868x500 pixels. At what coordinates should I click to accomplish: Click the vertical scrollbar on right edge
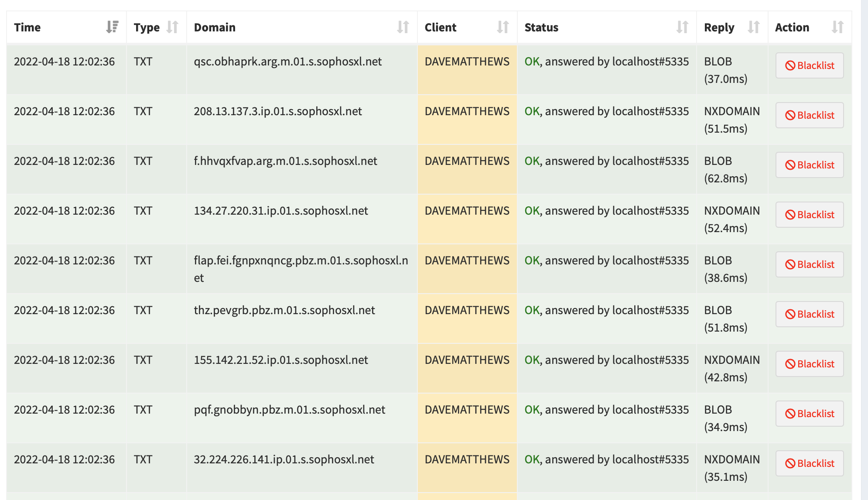point(864,250)
